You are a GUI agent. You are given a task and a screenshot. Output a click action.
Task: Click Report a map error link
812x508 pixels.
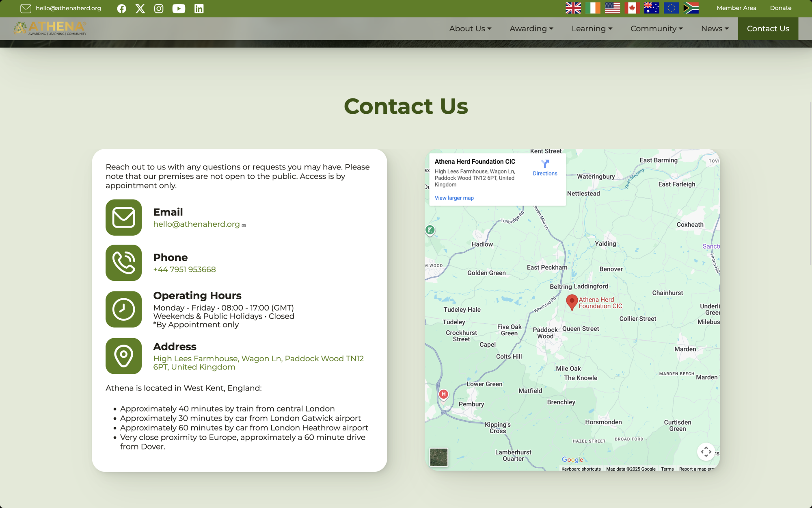point(697,469)
